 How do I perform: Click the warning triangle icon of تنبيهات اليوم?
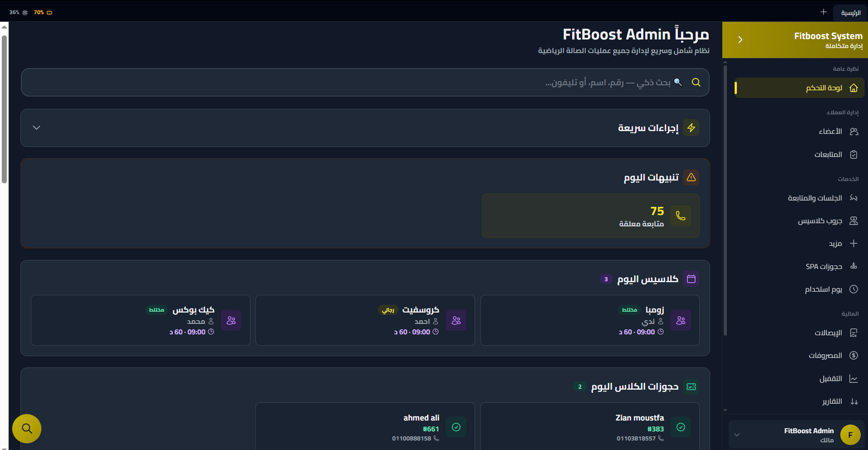coord(691,177)
